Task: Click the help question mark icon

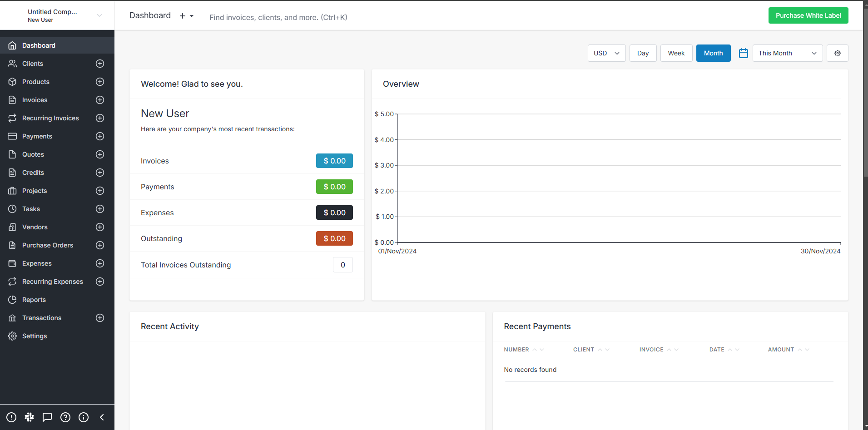Action: 65,417
